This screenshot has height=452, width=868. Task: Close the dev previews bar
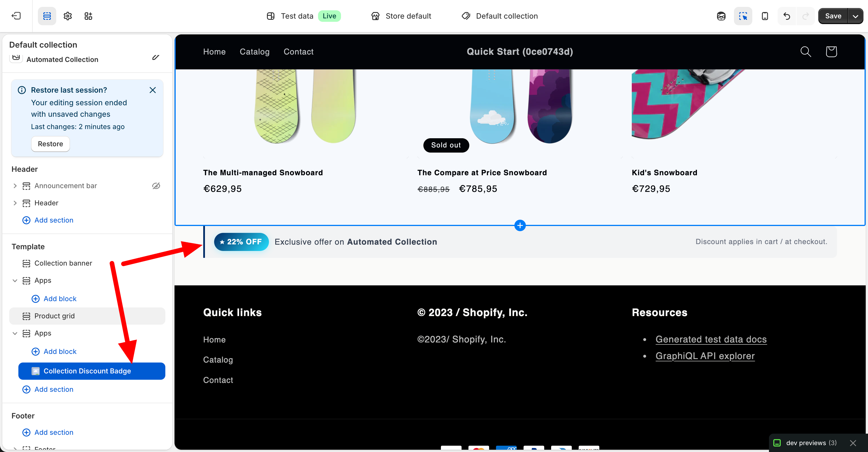click(x=853, y=443)
